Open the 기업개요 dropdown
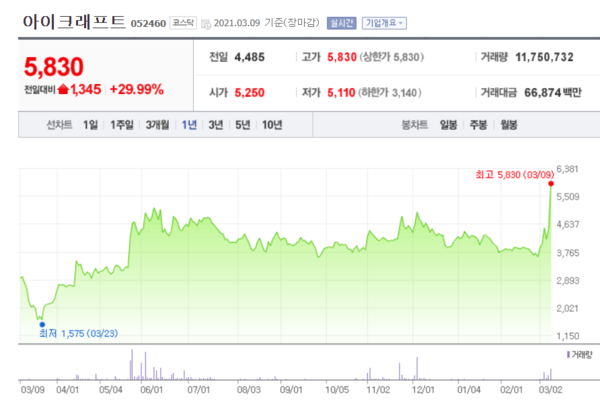Screen dimensions: 600x408 (x=385, y=23)
